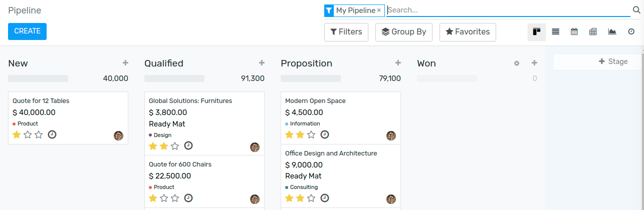The height and width of the screenshot is (210, 644).
Task: Click salesperson avatar on Global Solutions: Furnitures
Action: pyautogui.click(x=255, y=147)
